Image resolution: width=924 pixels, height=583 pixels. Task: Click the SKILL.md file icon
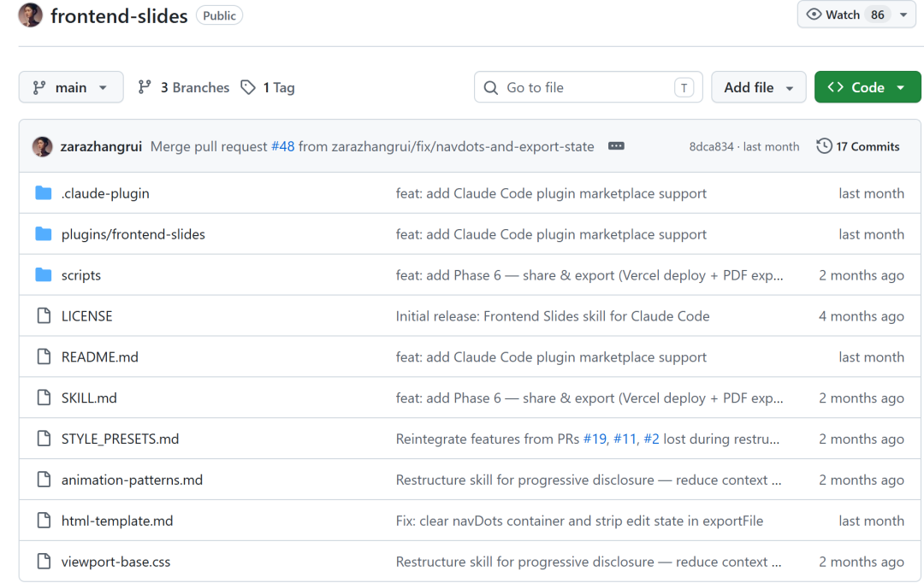point(44,398)
